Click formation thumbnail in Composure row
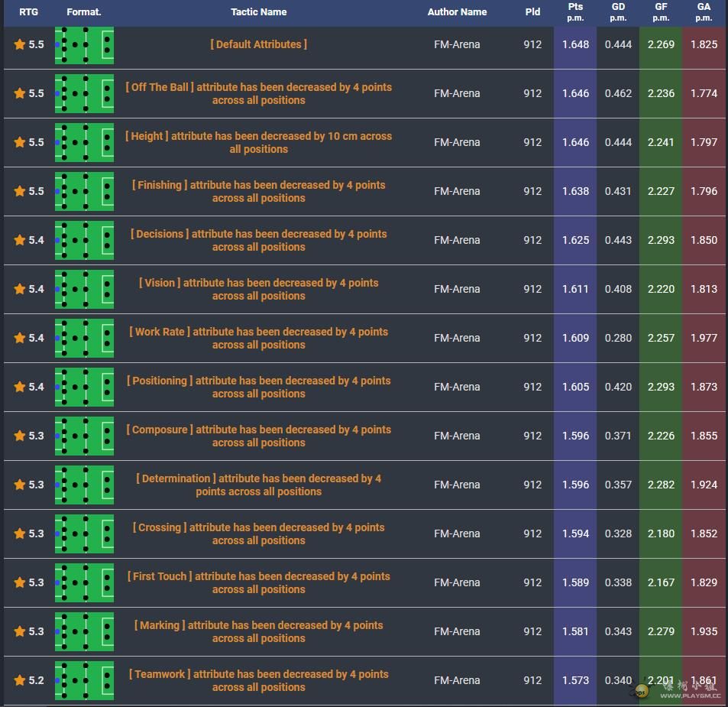Screen dimensions: 728x707 point(84,436)
